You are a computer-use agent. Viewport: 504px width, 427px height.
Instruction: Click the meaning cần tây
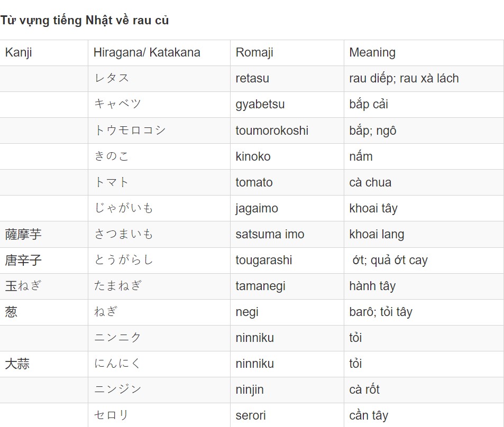pos(369,415)
